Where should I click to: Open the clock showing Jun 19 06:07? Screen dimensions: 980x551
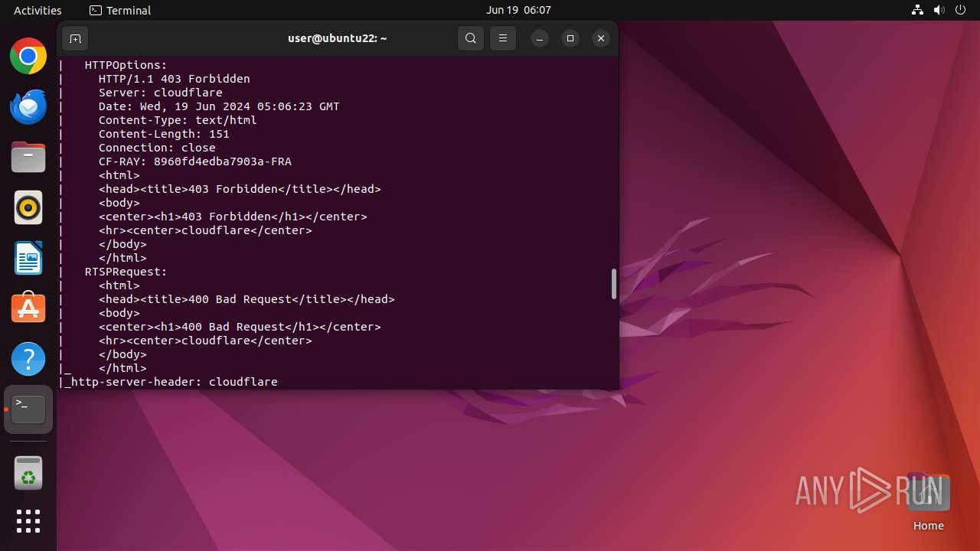pos(518,10)
